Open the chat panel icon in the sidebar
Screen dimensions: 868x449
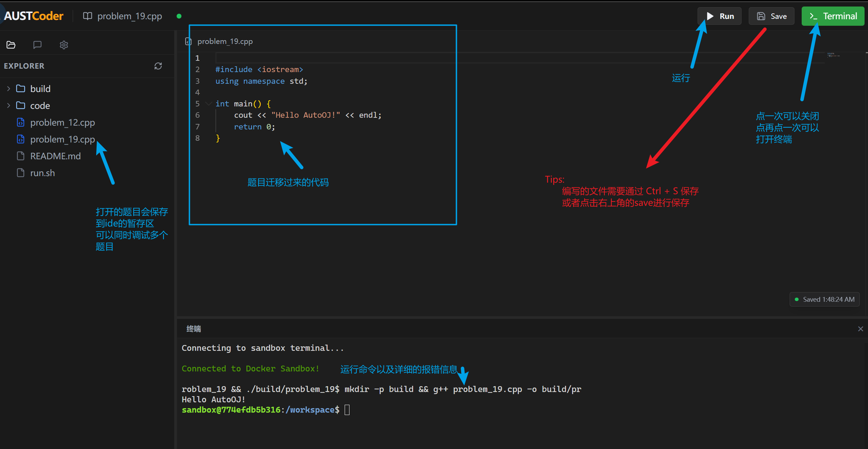coord(37,45)
